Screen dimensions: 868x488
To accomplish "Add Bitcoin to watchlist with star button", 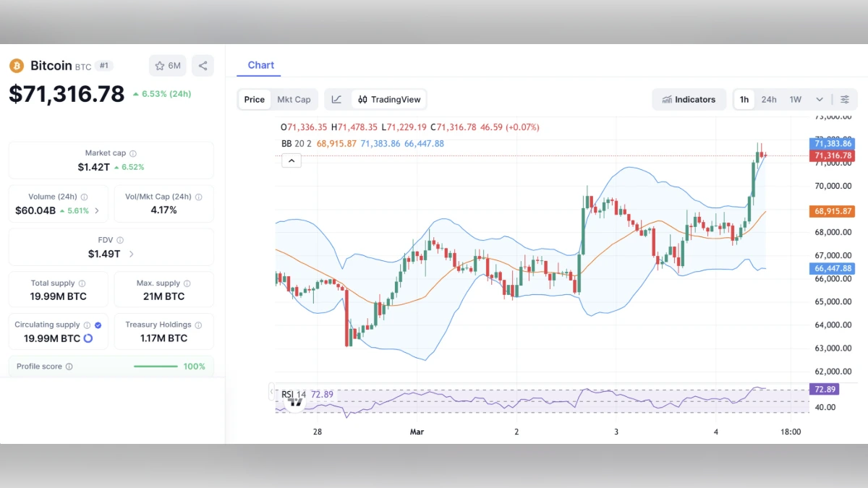I will [x=167, y=65].
